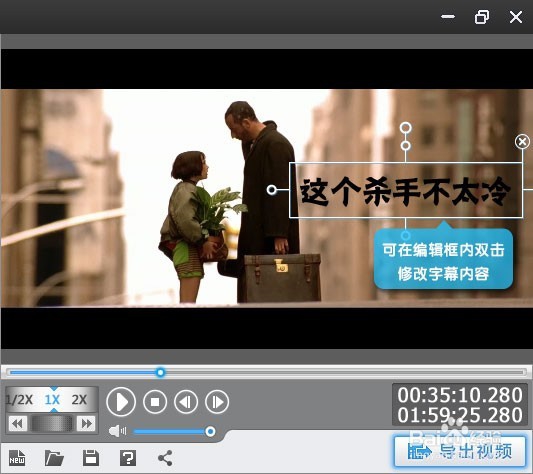The width and height of the screenshot is (533, 474).
Task: Click the playback progress slider knob
Action: coord(160,372)
